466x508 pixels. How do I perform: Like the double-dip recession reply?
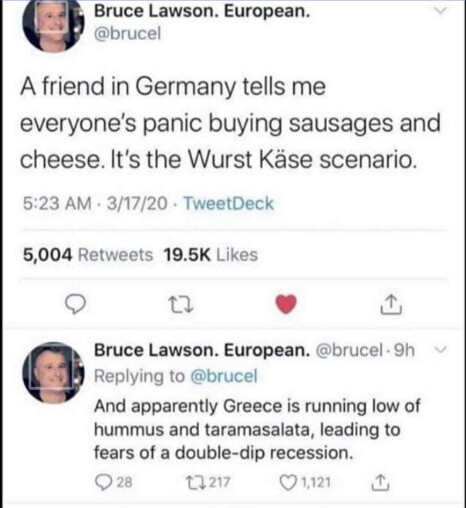click(x=305, y=482)
